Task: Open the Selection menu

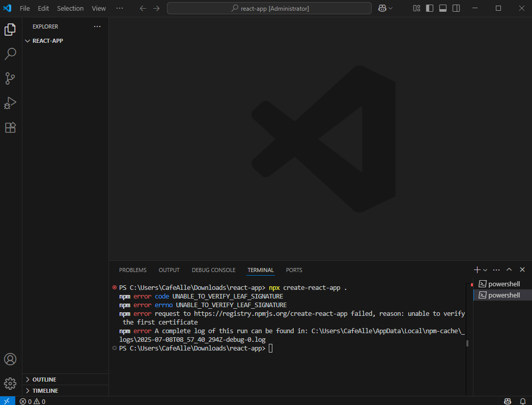Action: coord(70,9)
